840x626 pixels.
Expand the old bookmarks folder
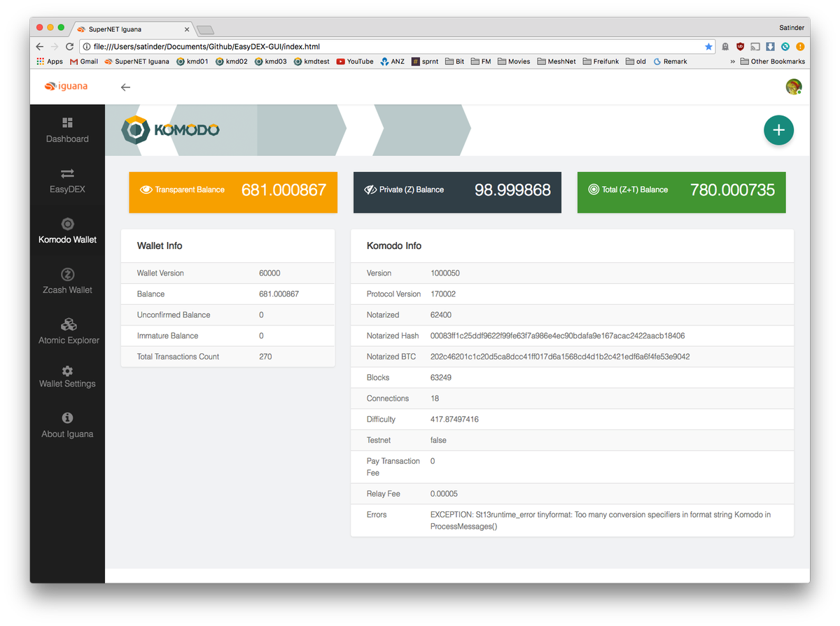[x=636, y=62]
